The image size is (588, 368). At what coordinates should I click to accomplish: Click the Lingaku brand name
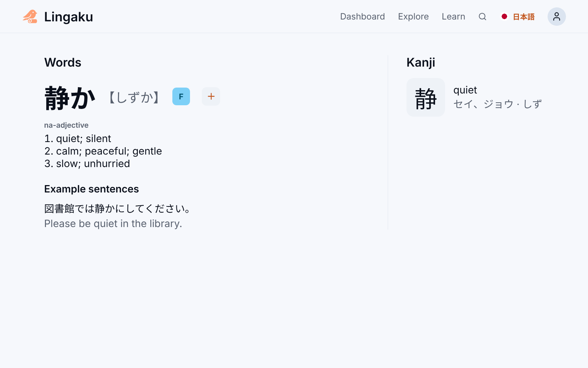[x=68, y=17]
